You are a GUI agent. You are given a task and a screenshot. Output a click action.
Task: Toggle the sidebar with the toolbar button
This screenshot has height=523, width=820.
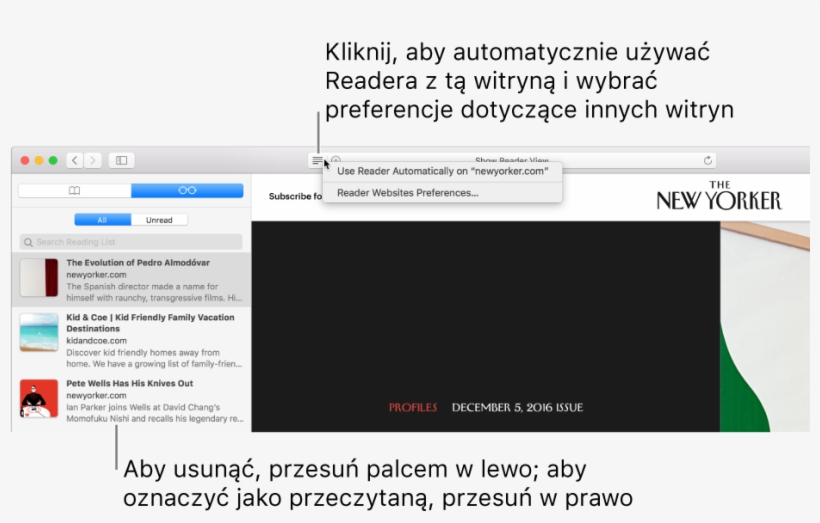point(121,161)
